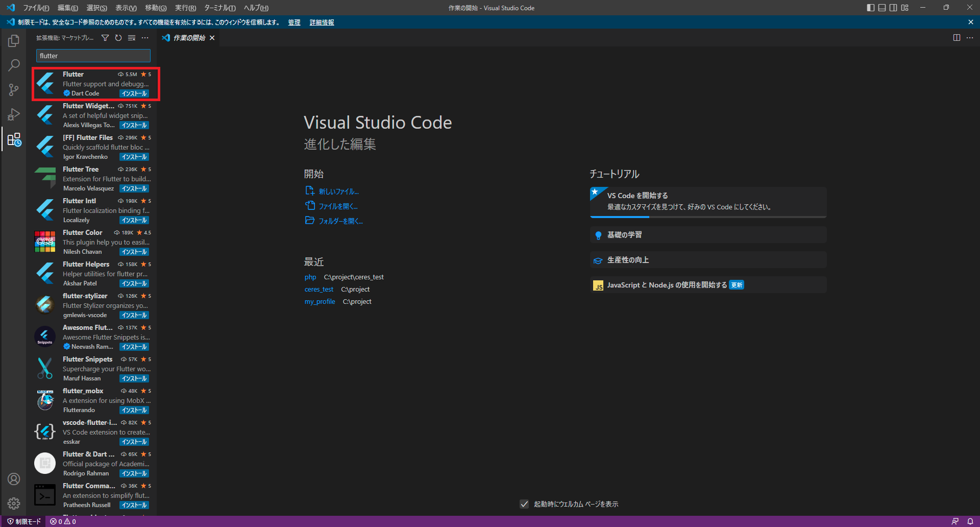Open the recent php folder
Screen dimensions: 980x527
pos(310,277)
